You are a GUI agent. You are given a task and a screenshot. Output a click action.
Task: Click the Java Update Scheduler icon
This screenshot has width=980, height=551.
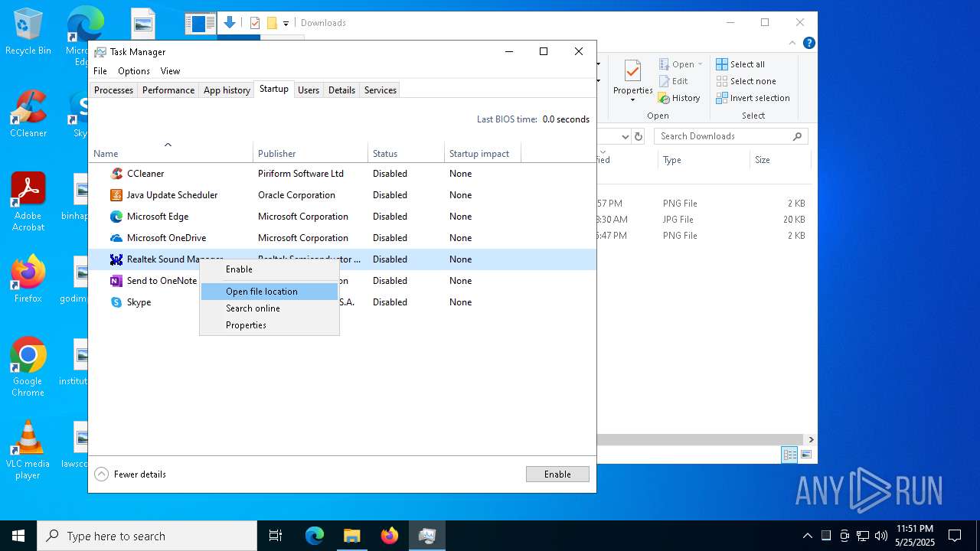point(116,195)
